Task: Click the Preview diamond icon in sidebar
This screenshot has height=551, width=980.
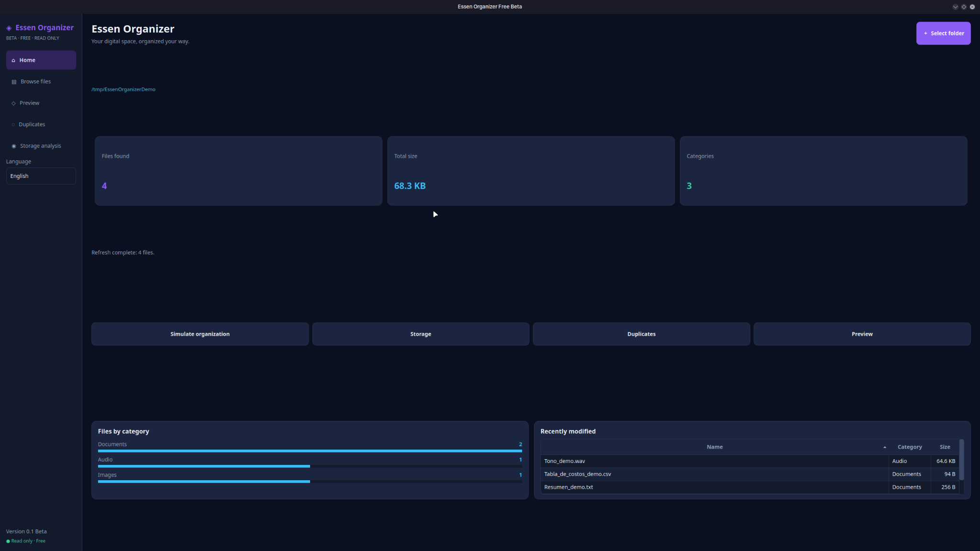Action: click(13, 103)
